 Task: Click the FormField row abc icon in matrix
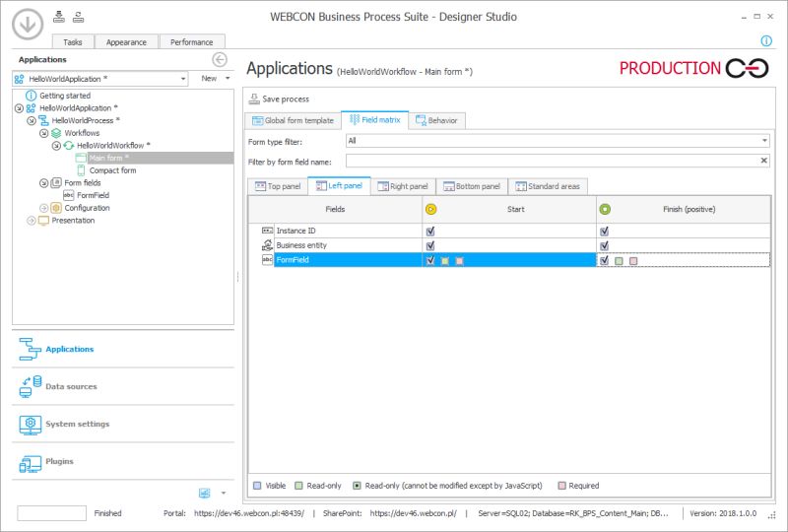pos(267,259)
